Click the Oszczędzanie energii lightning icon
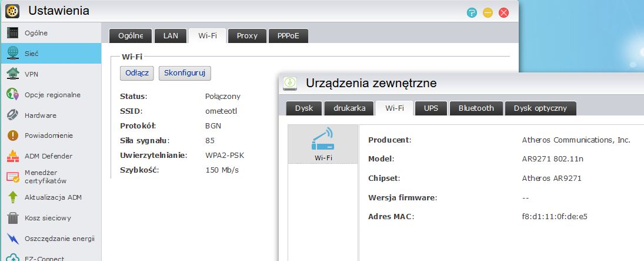The image size is (644, 261). click(x=13, y=239)
